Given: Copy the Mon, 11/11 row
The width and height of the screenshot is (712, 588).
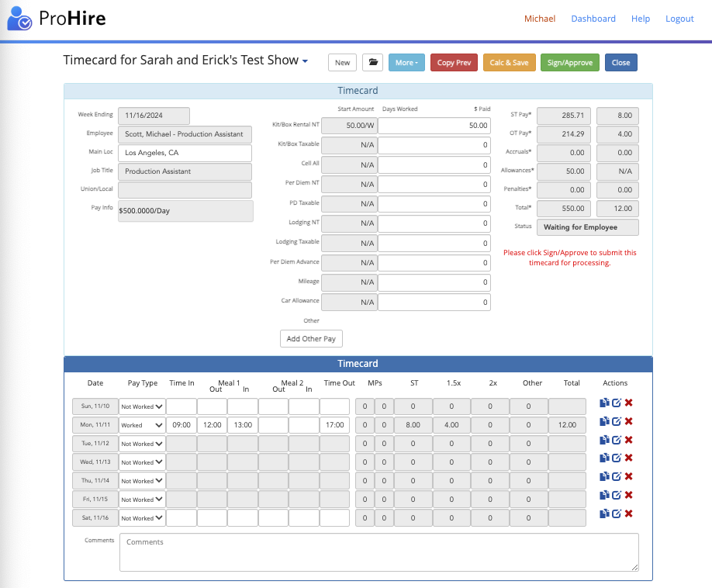Looking at the screenshot, I should coord(604,421).
